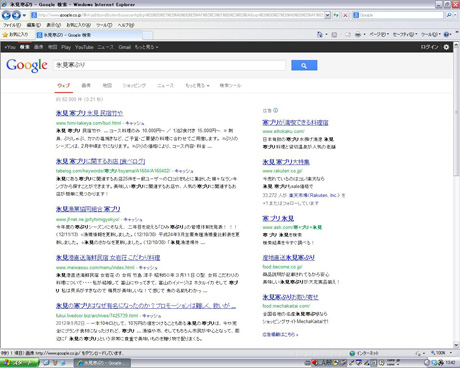Click the address bar URL field
The height and width of the screenshot is (368, 460).
pos(180,15)
